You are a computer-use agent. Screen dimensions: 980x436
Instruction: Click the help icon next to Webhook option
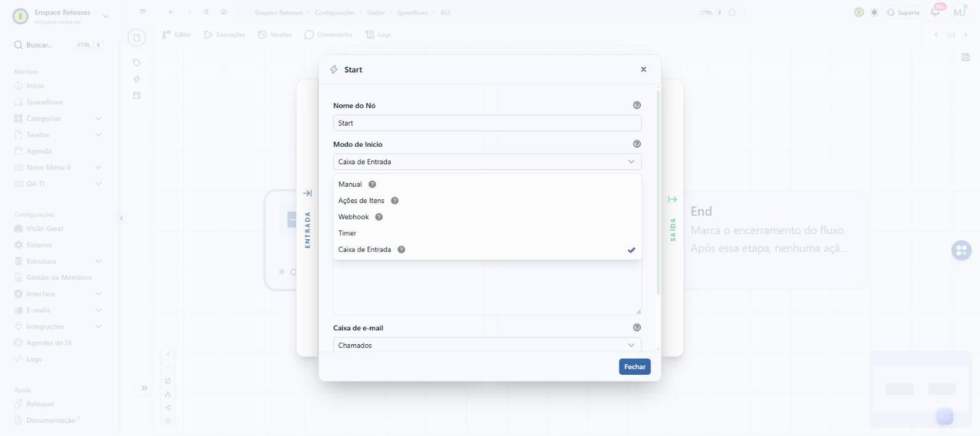pyautogui.click(x=379, y=217)
